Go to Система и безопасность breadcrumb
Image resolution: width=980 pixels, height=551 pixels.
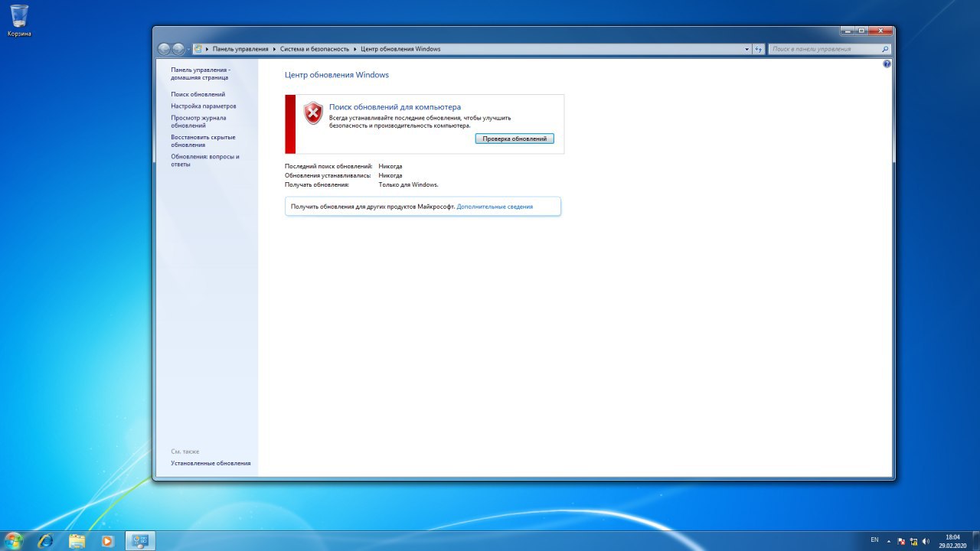pos(314,49)
